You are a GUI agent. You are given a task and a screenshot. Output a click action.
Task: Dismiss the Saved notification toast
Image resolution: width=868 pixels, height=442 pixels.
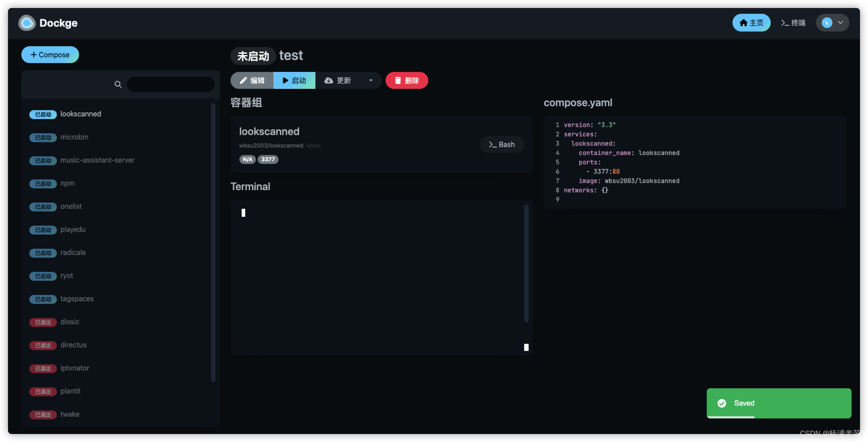779,403
